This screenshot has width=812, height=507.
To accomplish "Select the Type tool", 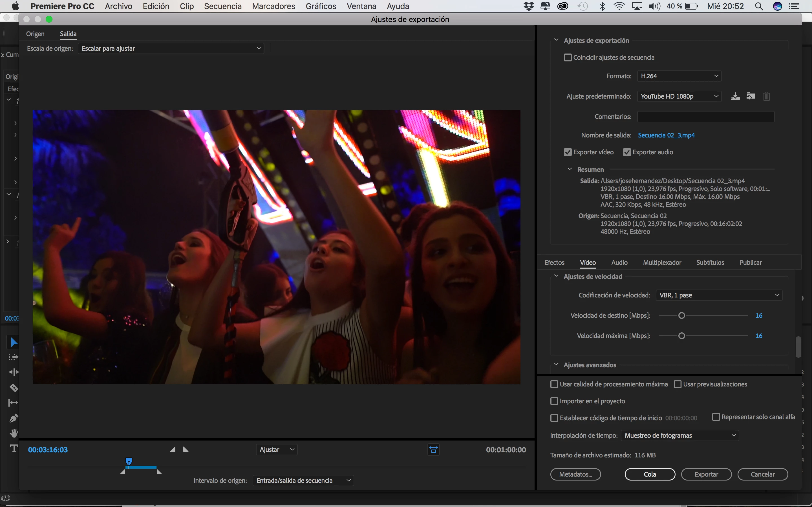I will click(x=14, y=449).
